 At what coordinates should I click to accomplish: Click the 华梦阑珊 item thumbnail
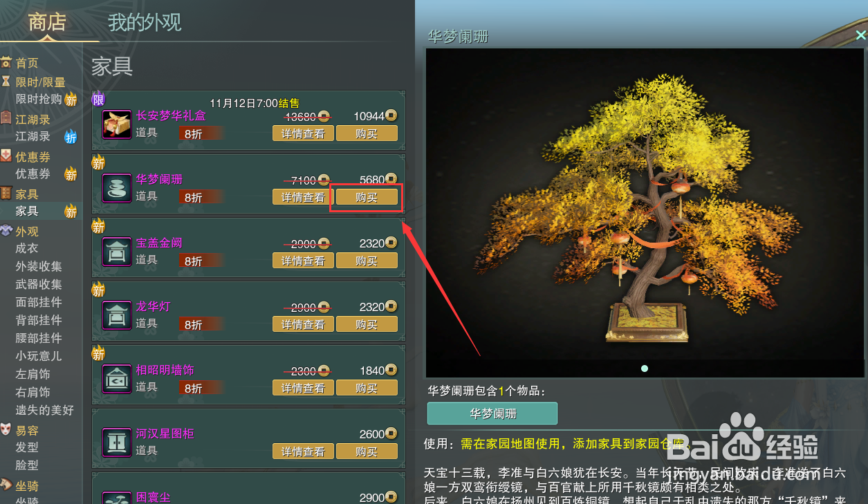coord(116,187)
